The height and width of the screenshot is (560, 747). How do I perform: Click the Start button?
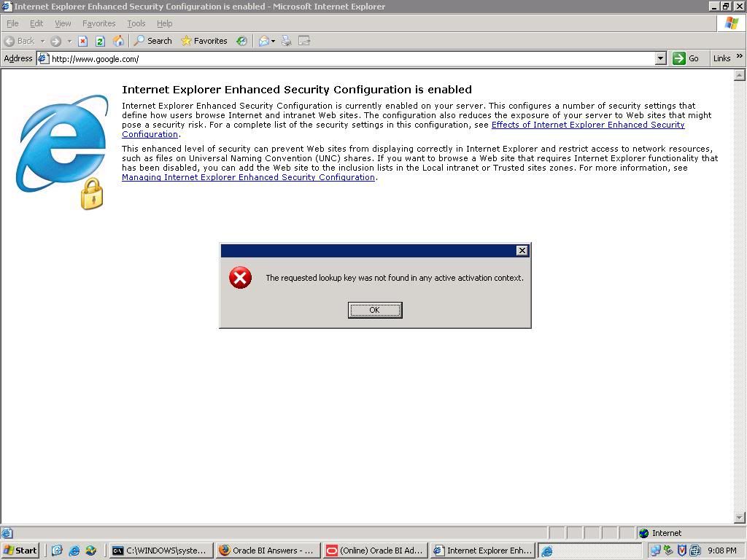pyautogui.click(x=20, y=551)
